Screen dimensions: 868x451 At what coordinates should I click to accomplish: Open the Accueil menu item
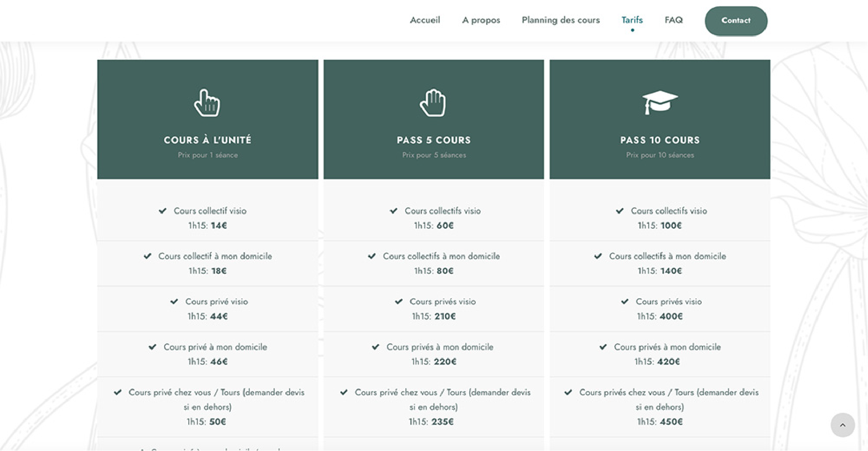[424, 20]
